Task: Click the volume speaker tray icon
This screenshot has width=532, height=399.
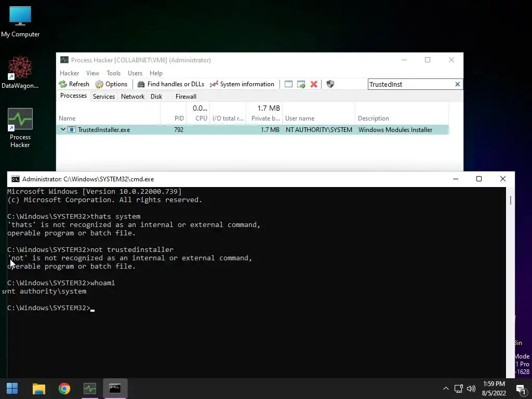Action: [471, 389]
